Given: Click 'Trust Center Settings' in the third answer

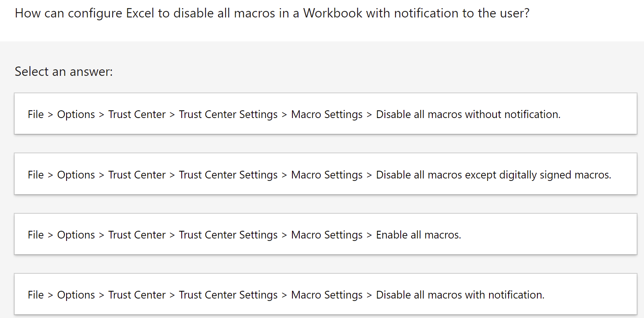Looking at the screenshot, I should 228,235.
